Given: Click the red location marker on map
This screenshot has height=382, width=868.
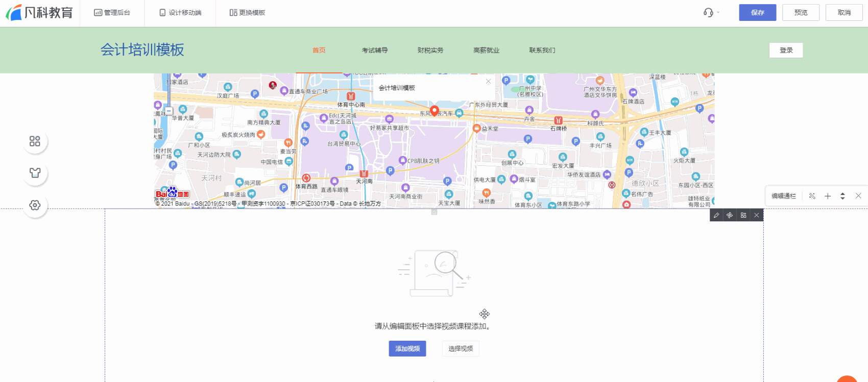Looking at the screenshot, I should (x=435, y=111).
